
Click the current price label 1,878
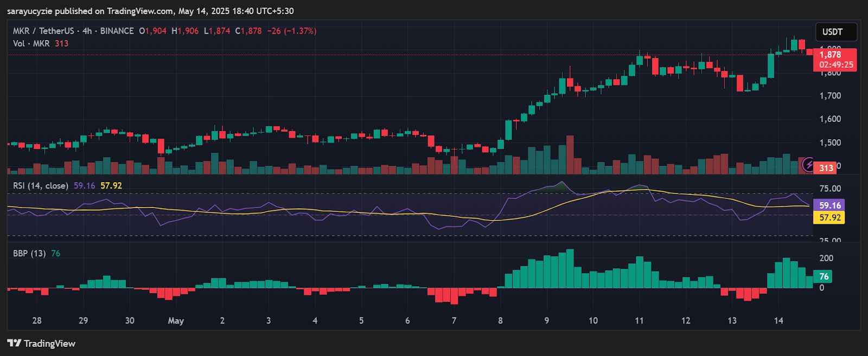(831, 54)
